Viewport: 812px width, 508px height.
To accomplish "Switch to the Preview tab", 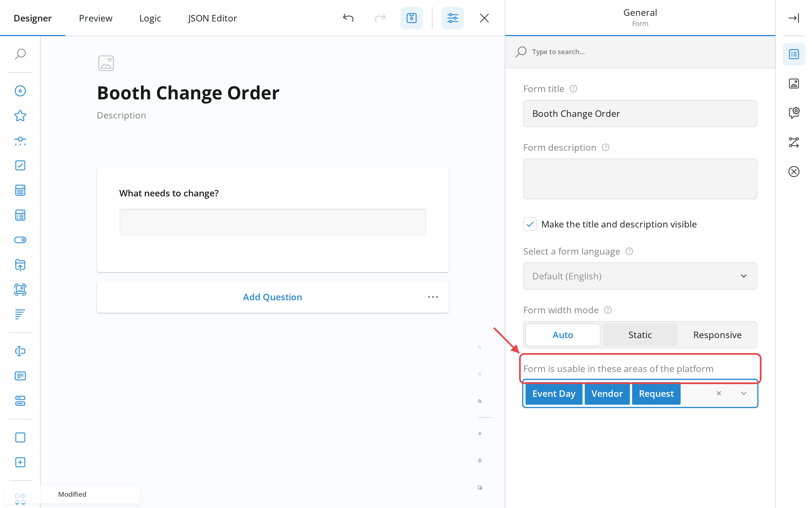I will pos(96,18).
